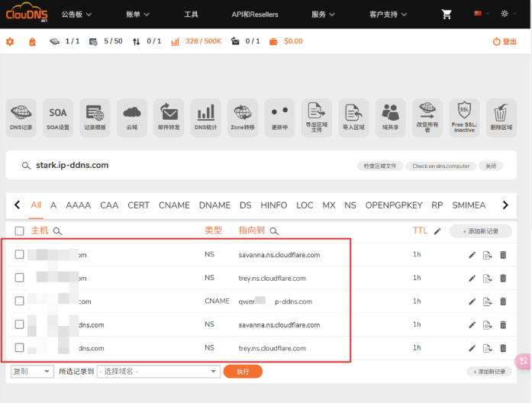Click the 登出 logout link
The image size is (532, 403).
(x=505, y=41)
